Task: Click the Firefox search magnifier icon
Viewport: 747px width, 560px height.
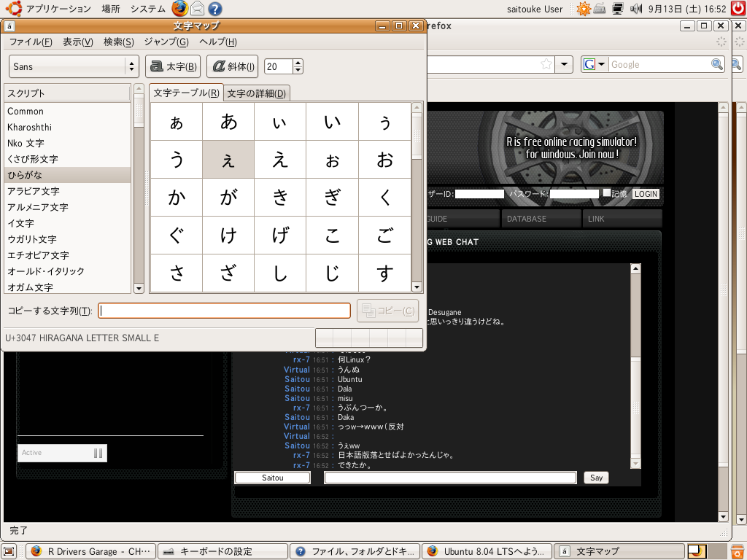Action: 717,64
